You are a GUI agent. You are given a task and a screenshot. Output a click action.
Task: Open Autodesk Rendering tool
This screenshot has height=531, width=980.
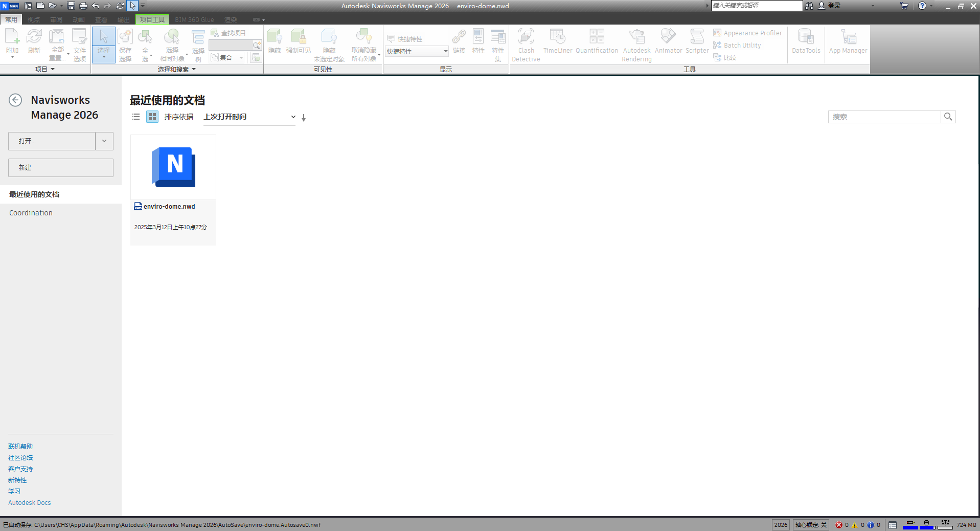pyautogui.click(x=637, y=45)
